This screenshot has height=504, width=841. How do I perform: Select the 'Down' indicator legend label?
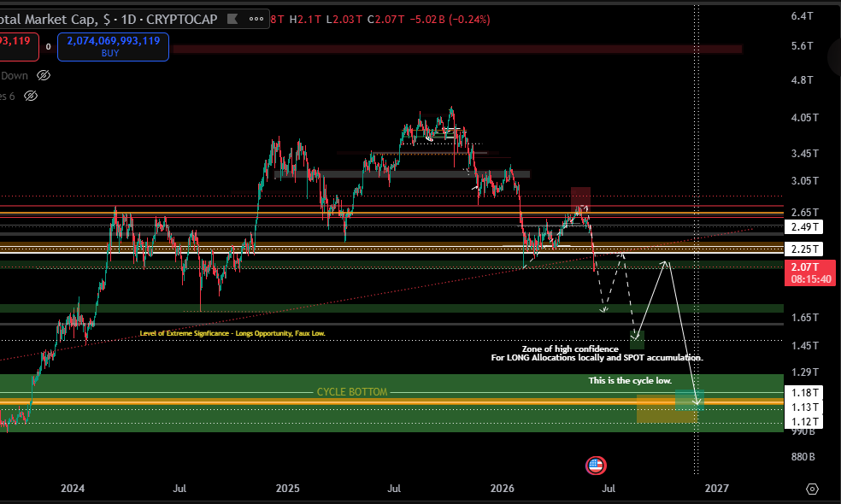14,75
